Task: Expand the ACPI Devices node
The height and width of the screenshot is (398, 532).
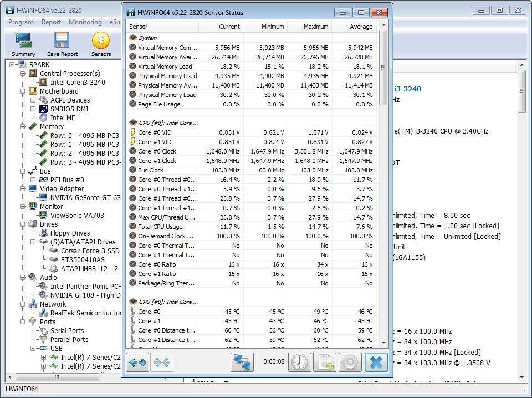Action: coord(33,100)
